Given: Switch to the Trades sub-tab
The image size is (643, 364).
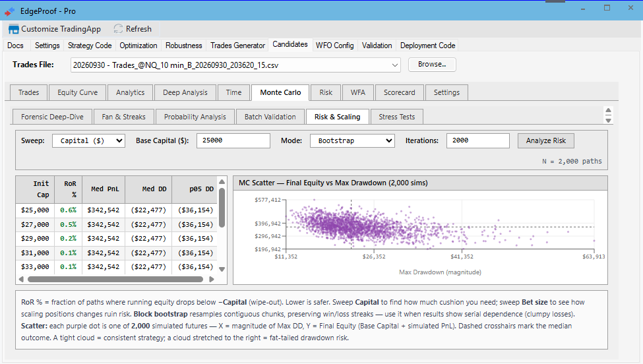Looking at the screenshot, I should (x=29, y=92).
